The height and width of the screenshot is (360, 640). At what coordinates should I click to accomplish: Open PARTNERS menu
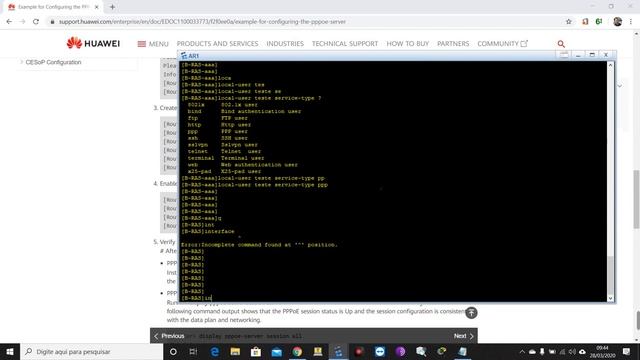coord(453,44)
